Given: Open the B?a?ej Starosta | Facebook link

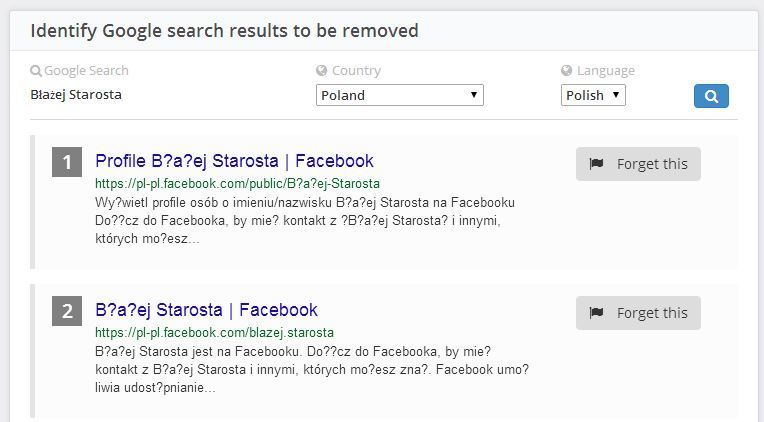Looking at the screenshot, I should [206, 310].
